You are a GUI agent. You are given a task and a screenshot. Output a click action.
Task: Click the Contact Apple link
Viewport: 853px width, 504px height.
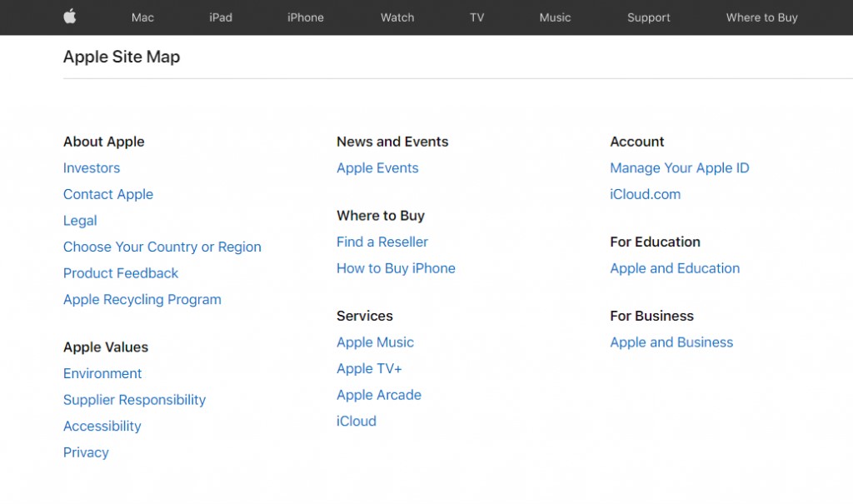click(x=108, y=194)
